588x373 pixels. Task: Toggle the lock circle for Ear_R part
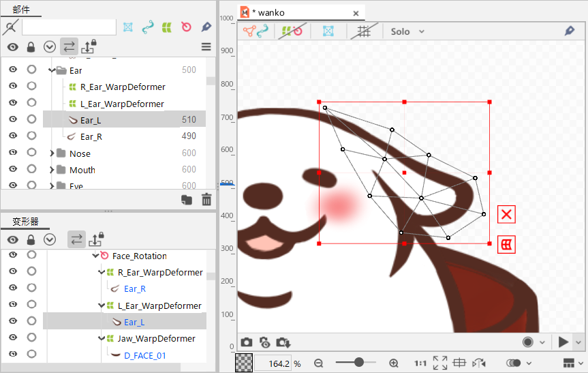pyautogui.click(x=31, y=136)
